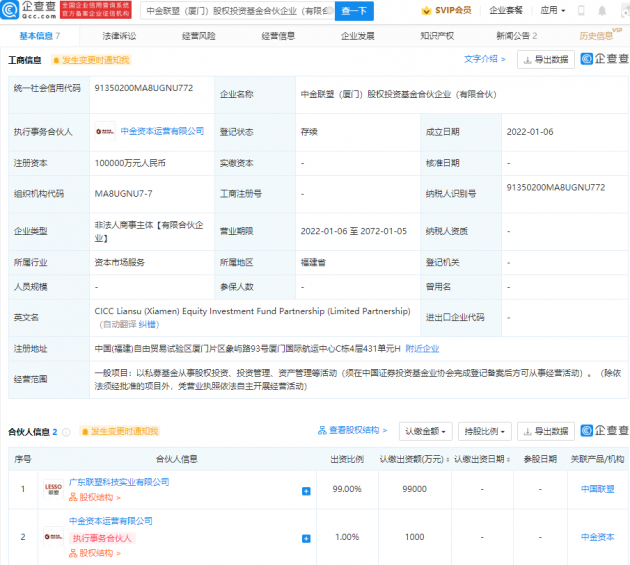Image resolution: width=630 pixels, height=565 pixels.
Task: Open the 持股比例 dropdown
Action: click(x=485, y=431)
